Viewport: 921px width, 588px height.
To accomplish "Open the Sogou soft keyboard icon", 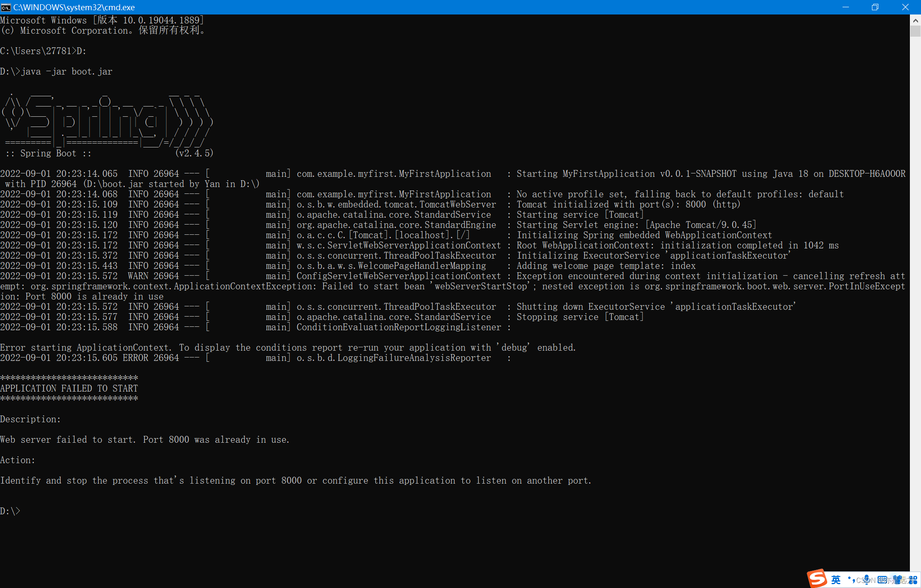I will [x=881, y=579].
